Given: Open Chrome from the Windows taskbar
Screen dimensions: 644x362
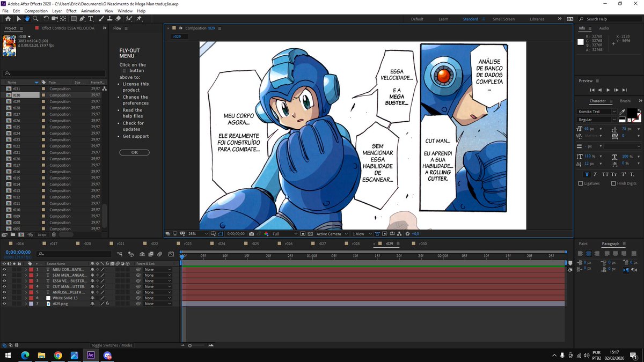Looking at the screenshot, I should click(58, 355).
